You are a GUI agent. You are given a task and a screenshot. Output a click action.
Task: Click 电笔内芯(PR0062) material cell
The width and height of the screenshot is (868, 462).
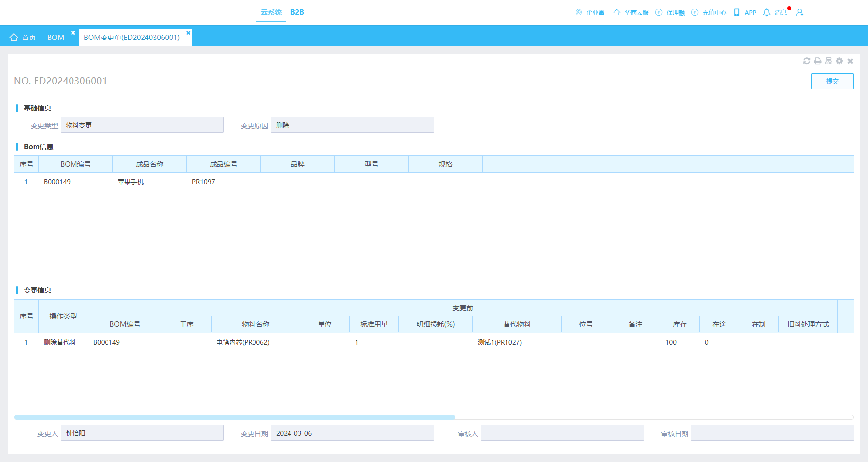[243, 342]
